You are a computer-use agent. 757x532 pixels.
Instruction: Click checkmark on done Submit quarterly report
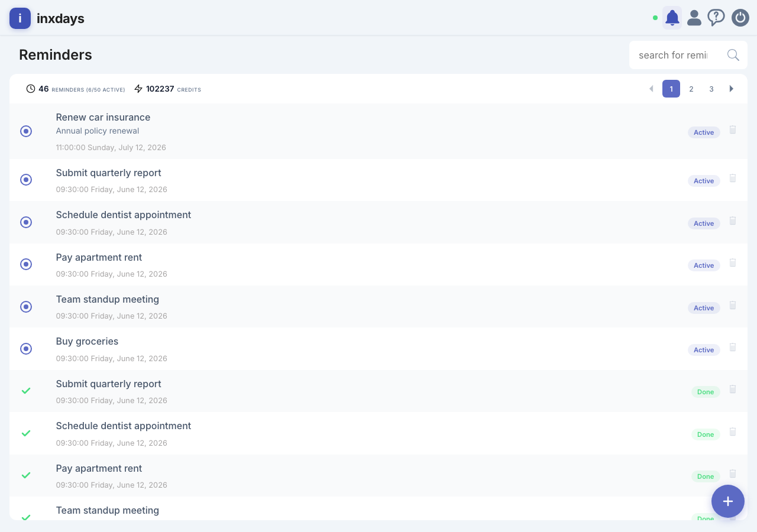click(26, 391)
